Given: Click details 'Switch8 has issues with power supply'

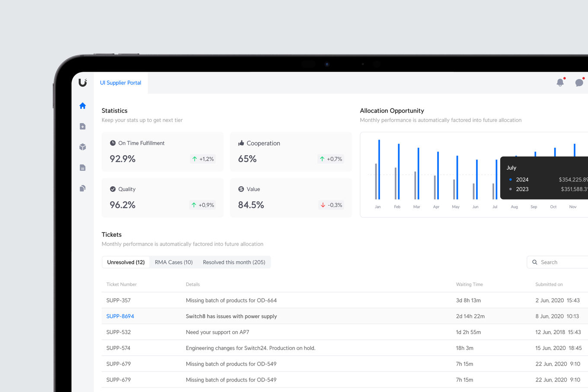Looking at the screenshot, I should point(231,316).
